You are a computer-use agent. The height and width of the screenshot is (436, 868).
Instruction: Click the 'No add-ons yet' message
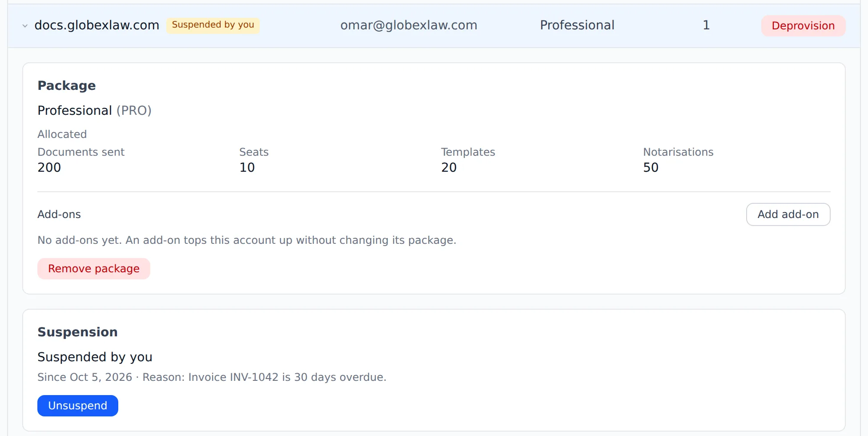pyautogui.click(x=247, y=240)
